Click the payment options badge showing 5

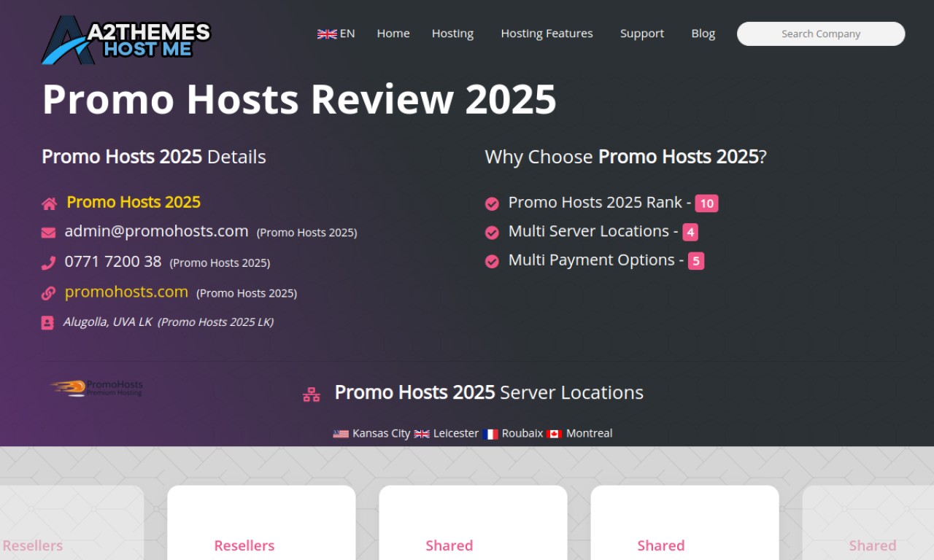[696, 261]
